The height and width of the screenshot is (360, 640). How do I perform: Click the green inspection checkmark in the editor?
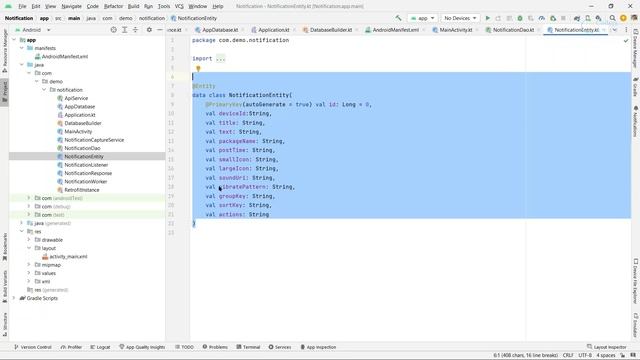click(626, 40)
